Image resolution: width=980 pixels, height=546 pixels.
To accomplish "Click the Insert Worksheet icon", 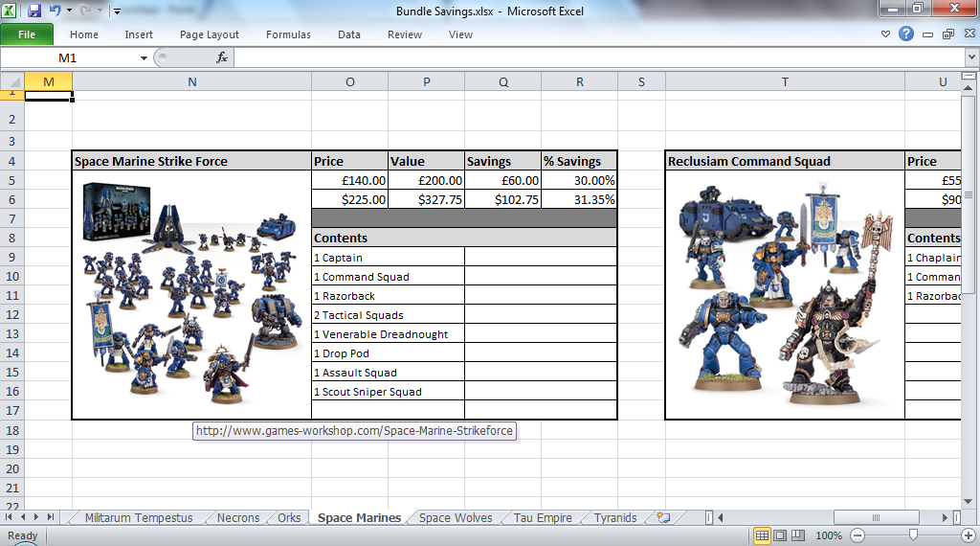I will (664, 518).
